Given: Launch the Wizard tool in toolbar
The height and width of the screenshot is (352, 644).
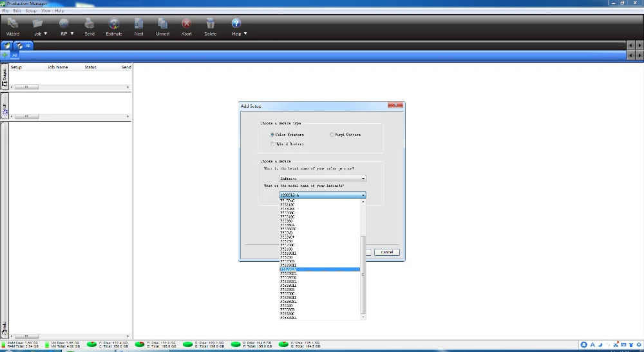Looking at the screenshot, I should coord(13,27).
